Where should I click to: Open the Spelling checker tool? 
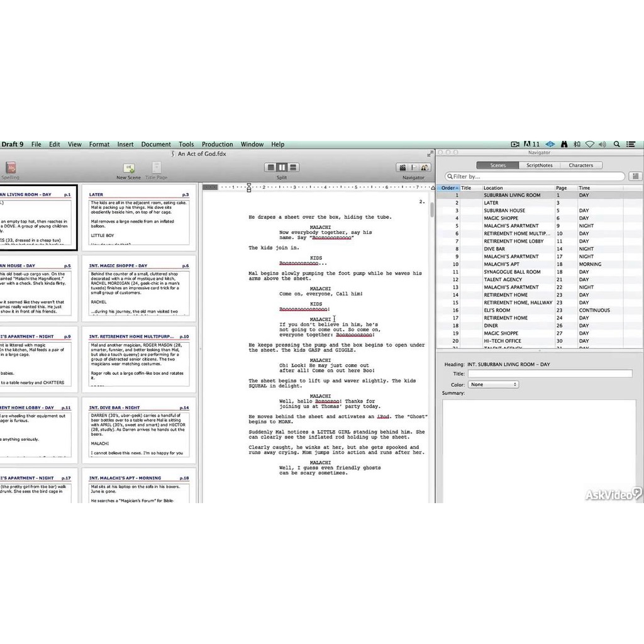pos(11,168)
